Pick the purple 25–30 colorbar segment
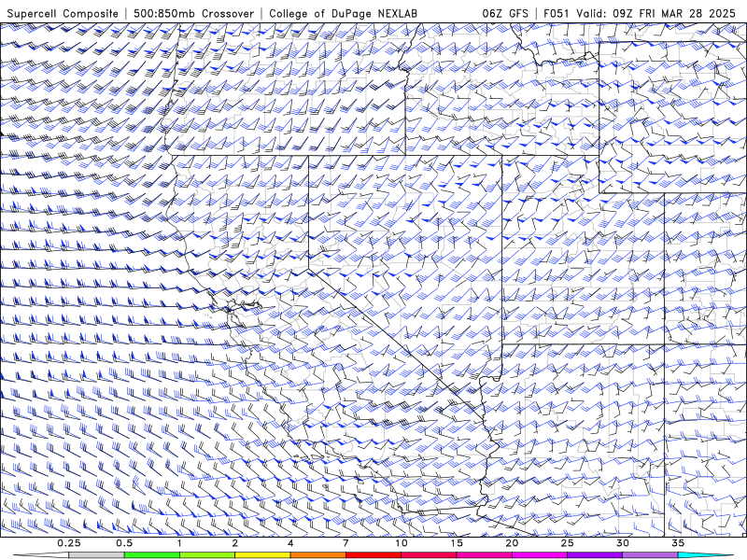This screenshot has width=747, height=560. [x=595, y=555]
